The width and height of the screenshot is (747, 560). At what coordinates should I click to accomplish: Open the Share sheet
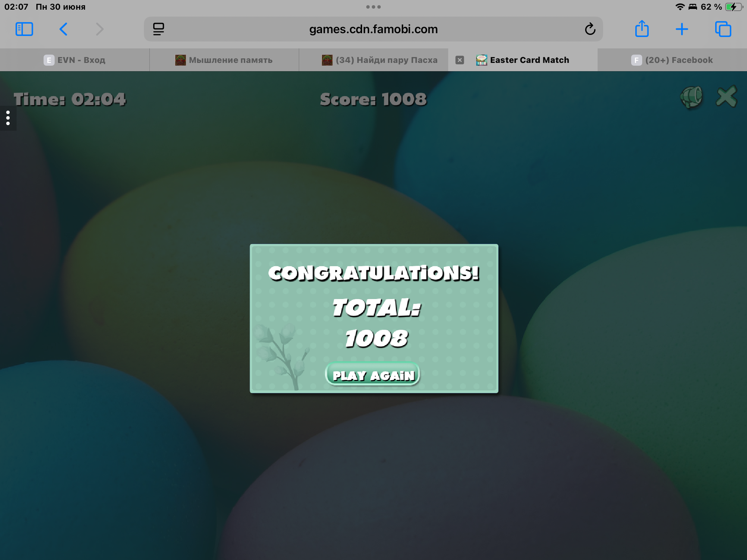(642, 28)
